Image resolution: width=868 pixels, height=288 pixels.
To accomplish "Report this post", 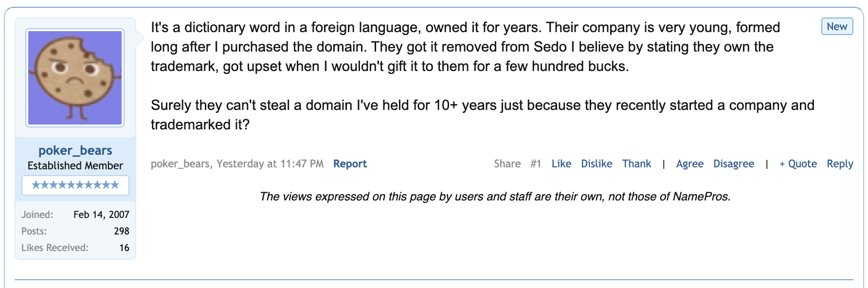I will click(x=350, y=164).
